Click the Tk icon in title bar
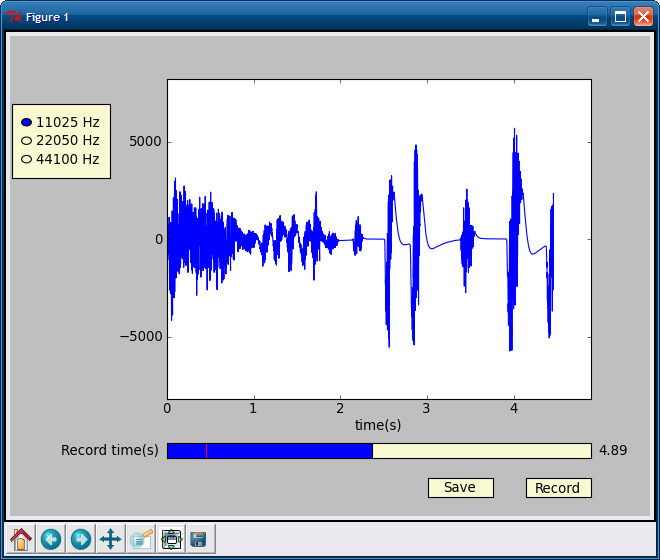 pos(14,17)
